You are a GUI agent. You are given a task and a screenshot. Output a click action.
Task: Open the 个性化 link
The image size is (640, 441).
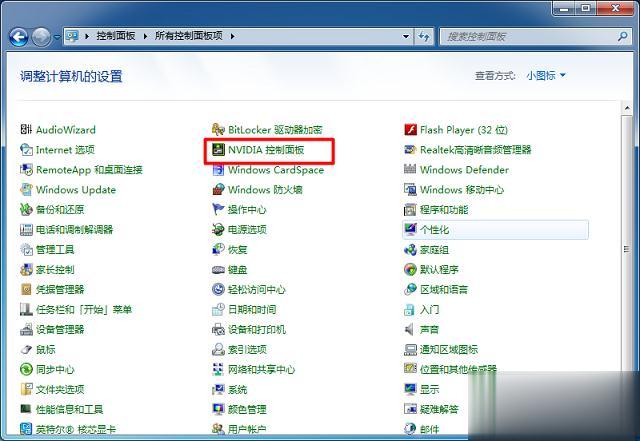435,230
